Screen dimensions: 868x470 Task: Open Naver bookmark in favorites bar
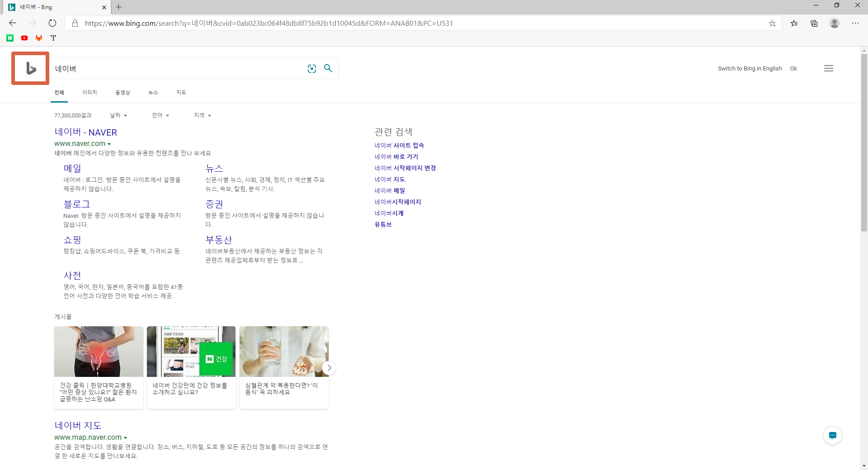click(x=10, y=38)
